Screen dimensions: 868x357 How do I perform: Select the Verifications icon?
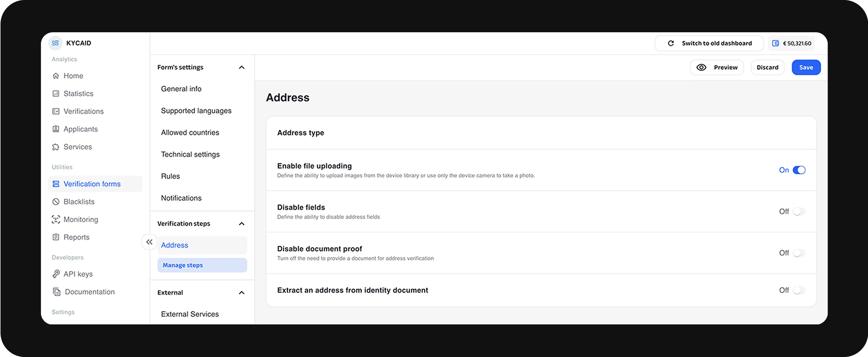tap(56, 111)
